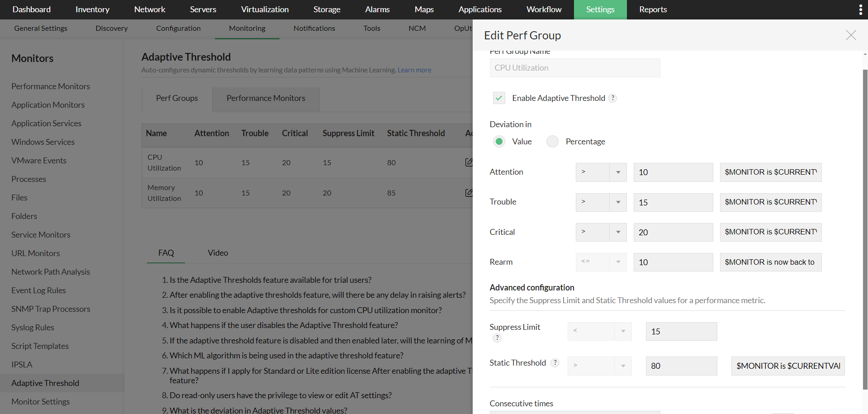Screen dimensions: 868x414
Task: Select the Percentage deviation radio button
Action: click(x=552, y=142)
